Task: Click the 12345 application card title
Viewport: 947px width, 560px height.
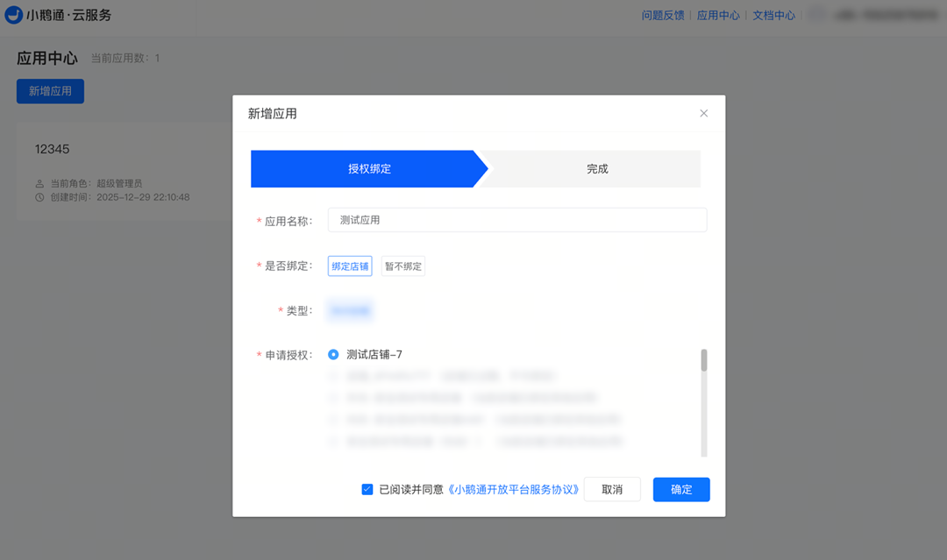Action: [52, 149]
